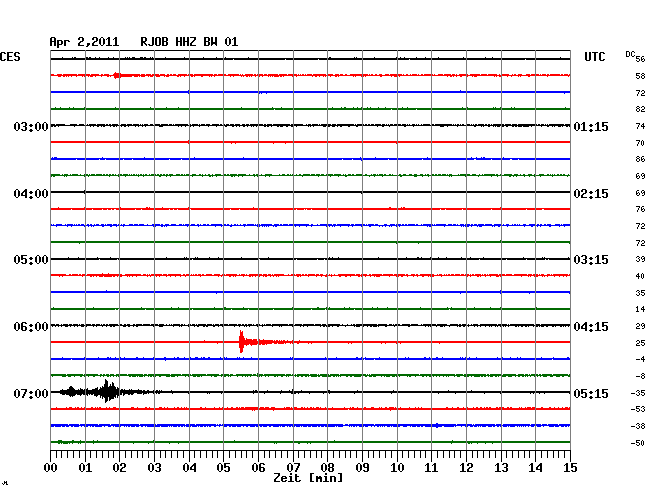Click x-axis minute tick label '08'
Image resolution: width=650 pixels, height=494 pixels.
tap(327, 467)
